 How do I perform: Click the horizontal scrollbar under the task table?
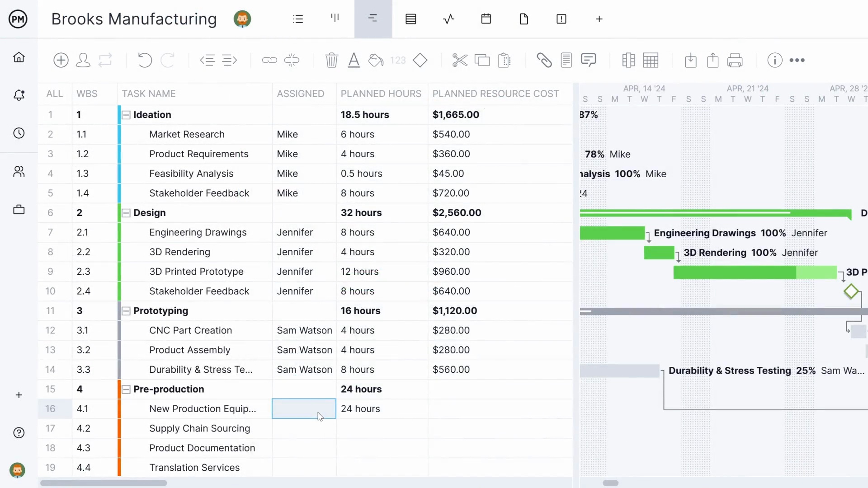104,483
